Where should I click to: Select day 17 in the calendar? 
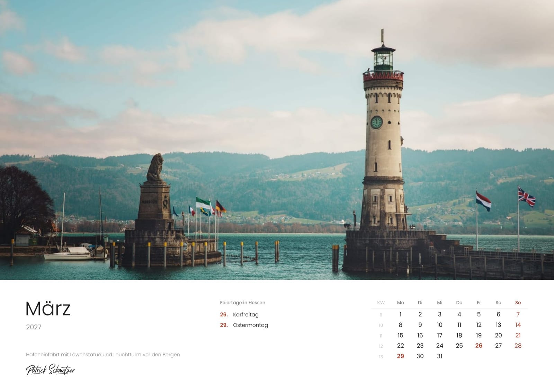[x=440, y=335]
